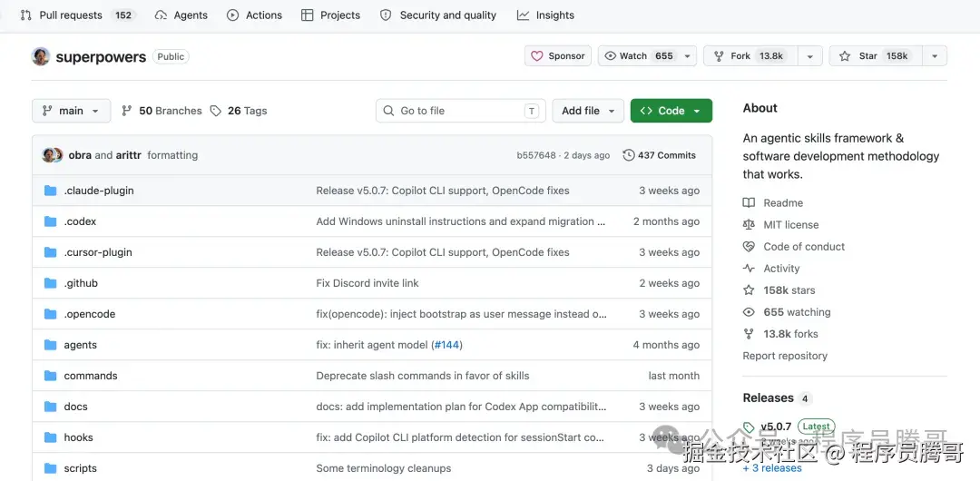This screenshot has height=481, width=980.
Task: Switch to the Insights tab
Action: click(x=545, y=15)
